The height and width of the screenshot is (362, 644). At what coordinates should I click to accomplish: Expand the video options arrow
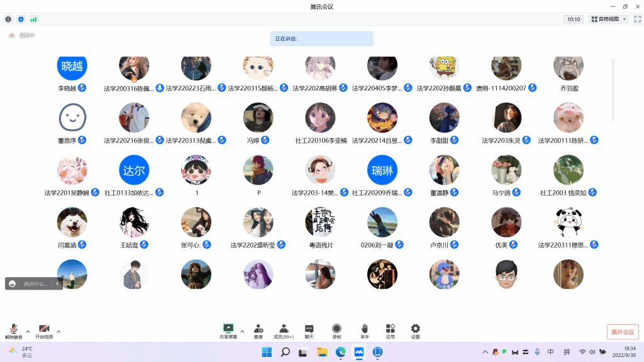pyautogui.click(x=58, y=331)
